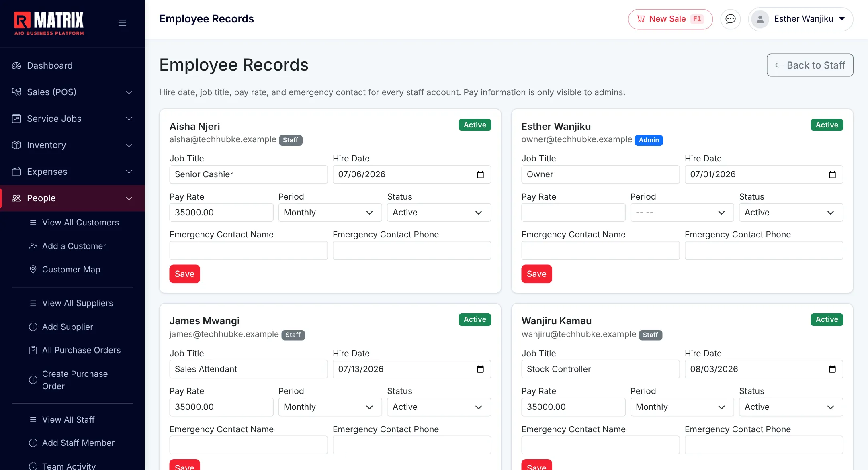
Task: Open Esther Wanjiku's Period dropdown
Action: 682,213
